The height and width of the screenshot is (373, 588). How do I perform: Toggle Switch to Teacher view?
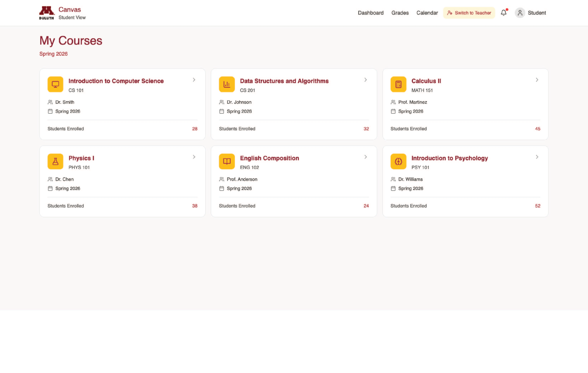(469, 13)
